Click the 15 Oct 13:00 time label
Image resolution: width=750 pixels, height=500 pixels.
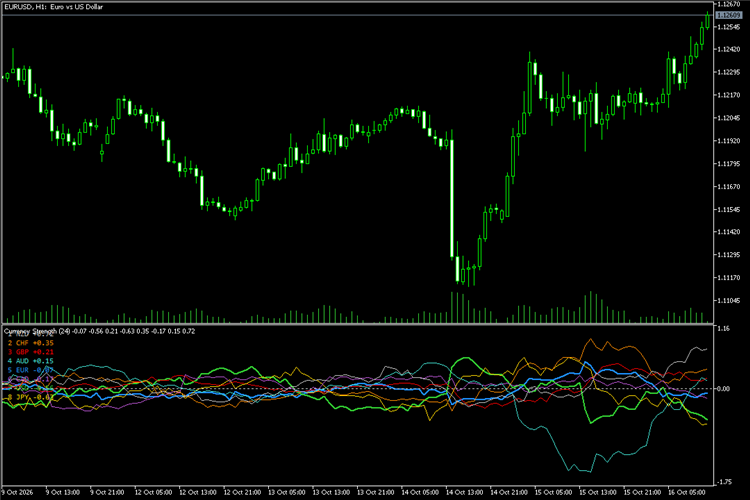point(598,492)
